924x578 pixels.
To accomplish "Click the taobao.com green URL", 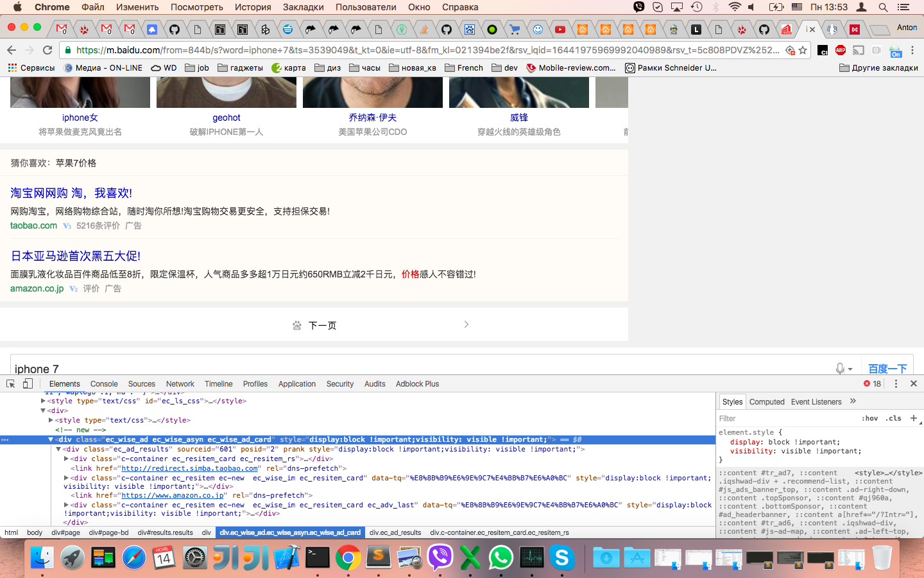I will pos(33,225).
